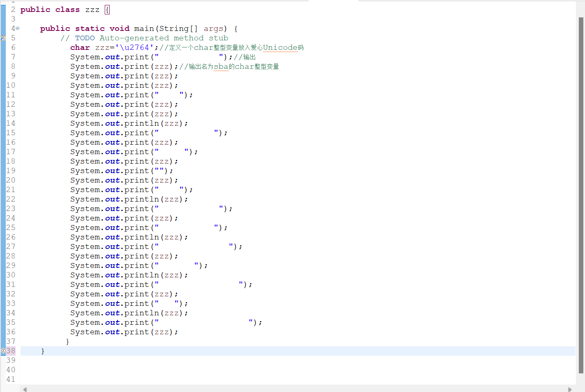Click the String[] type in main signature
The image size is (585, 392).
[179, 28]
